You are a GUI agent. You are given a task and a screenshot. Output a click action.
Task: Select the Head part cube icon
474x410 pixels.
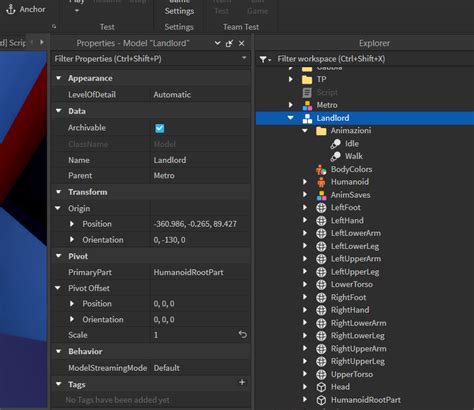click(321, 387)
